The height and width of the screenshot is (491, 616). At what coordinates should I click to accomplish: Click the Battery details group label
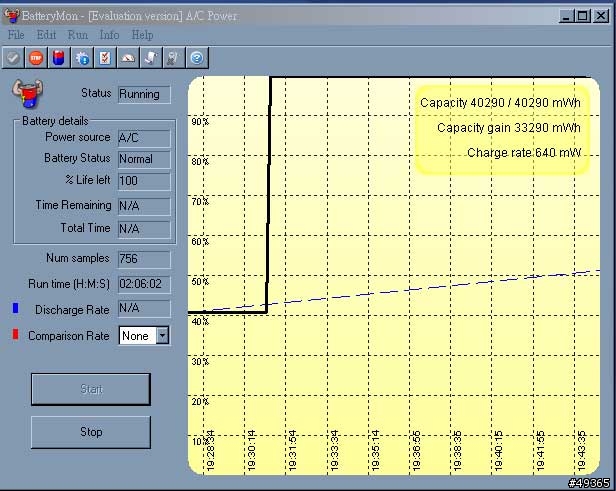(x=55, y=121)
